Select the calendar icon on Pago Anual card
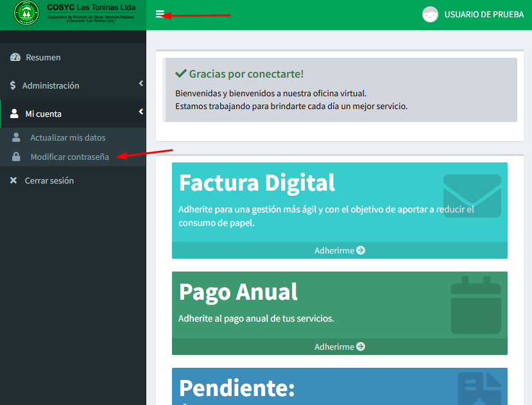This screenshot has width=532, height=405. pos(476,305)
